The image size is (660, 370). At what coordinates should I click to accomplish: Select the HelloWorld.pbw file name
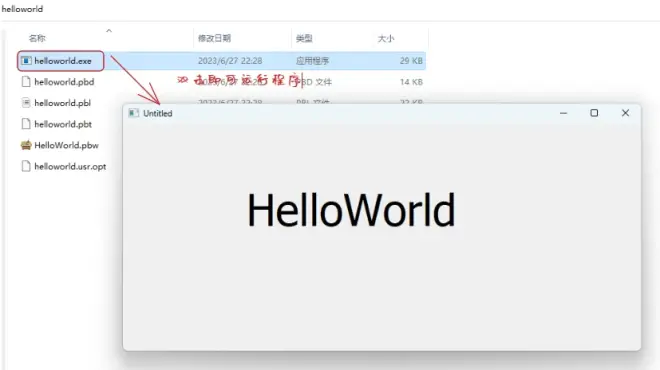coord(67,145)
